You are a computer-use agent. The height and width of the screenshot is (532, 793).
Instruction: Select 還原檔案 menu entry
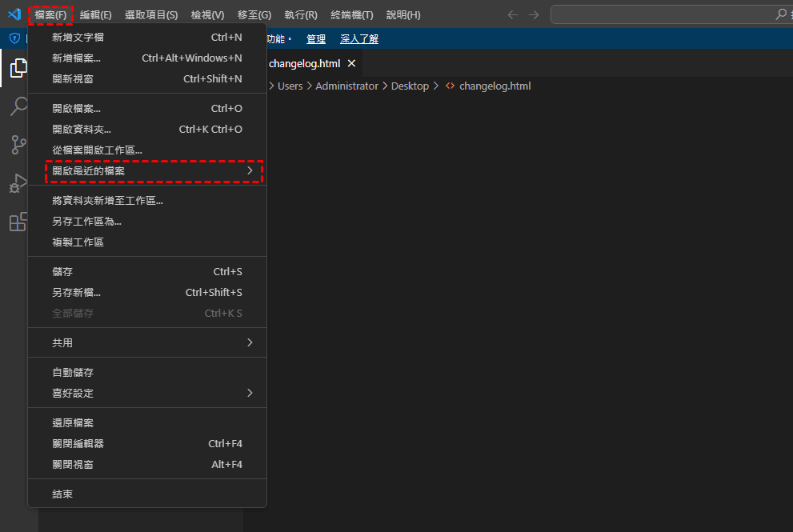pos(147,423)
